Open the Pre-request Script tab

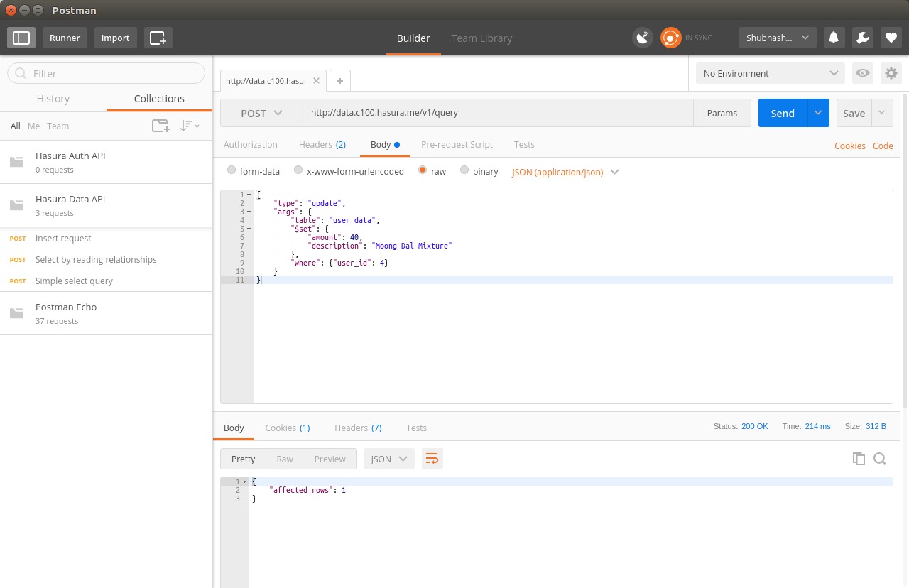tap(457, 144)
